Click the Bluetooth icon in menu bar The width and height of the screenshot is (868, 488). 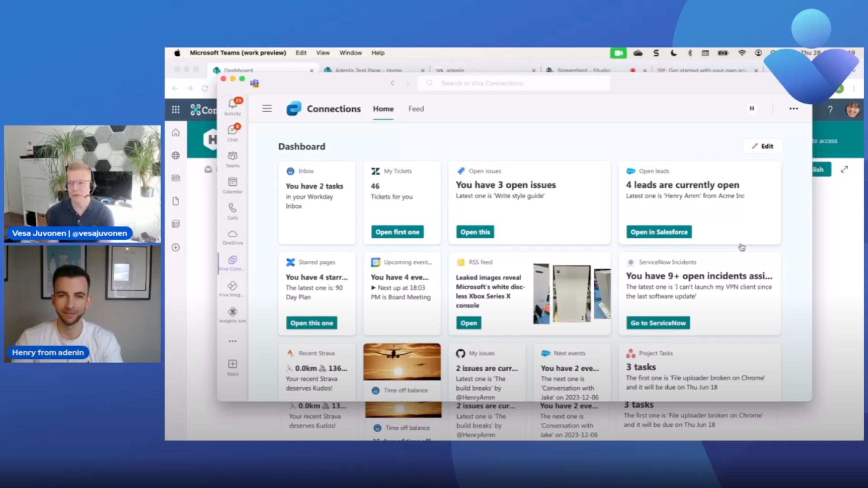tap(690, 53)
